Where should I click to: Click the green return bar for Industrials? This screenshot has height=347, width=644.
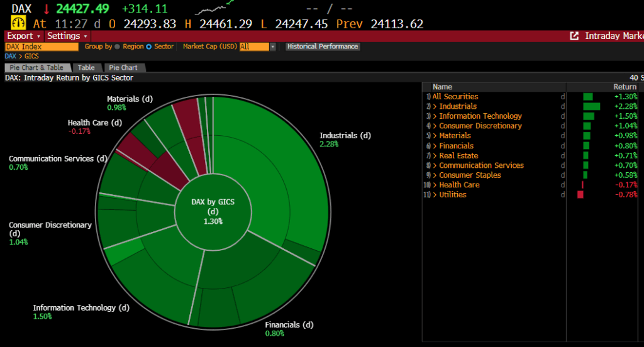coord(591,106)
